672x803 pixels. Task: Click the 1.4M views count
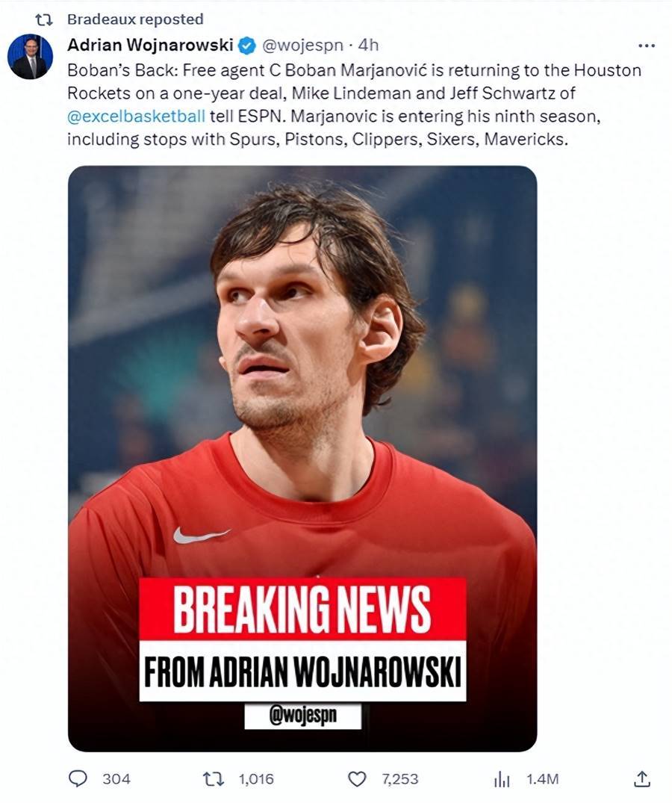pyautogui.click(x=542, y=779)
